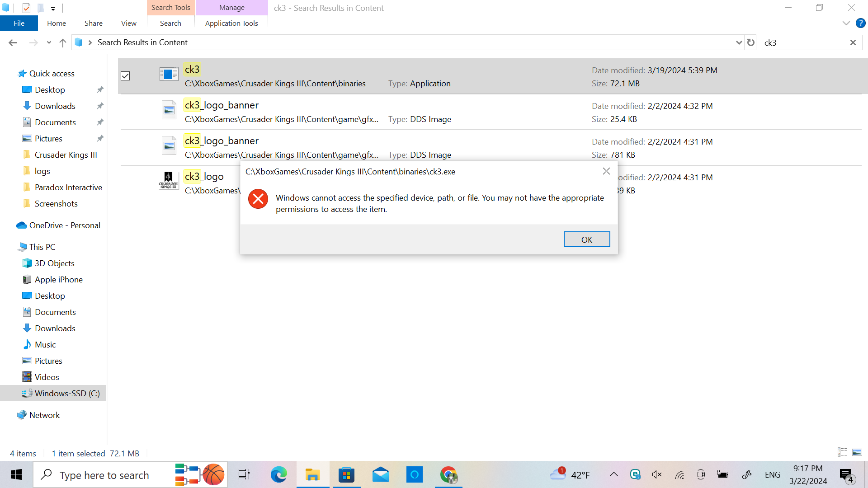Image resolution: width=868 pixels, height=488 pixels.
Task: Toggle the search history dropdown arrow
Action: 739,42
